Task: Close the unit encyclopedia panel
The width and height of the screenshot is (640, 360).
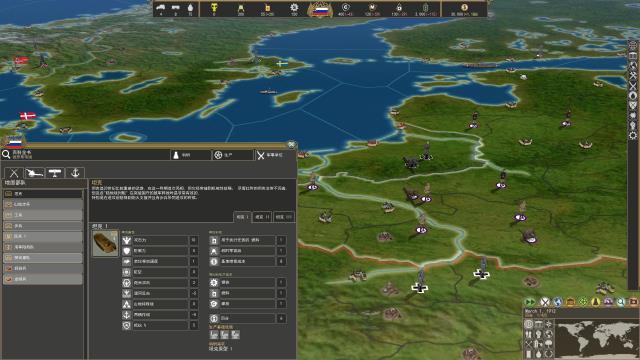Action: [291, 144]
